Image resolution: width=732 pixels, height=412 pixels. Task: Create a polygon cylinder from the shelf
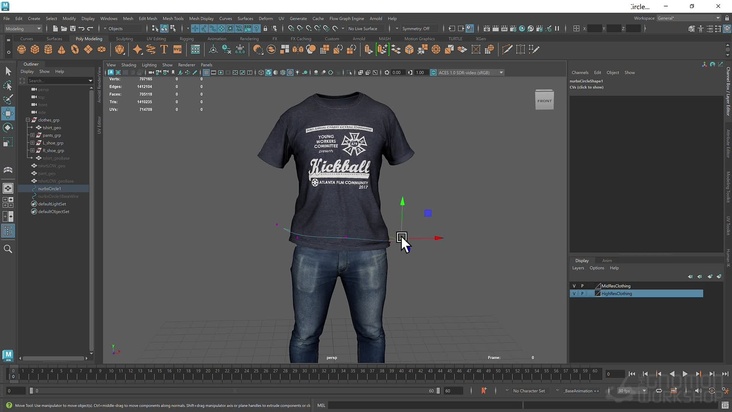click(48, 49)
